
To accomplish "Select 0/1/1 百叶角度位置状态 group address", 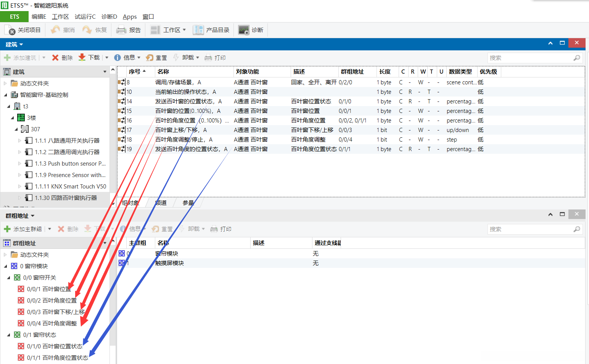I will 53,358.
